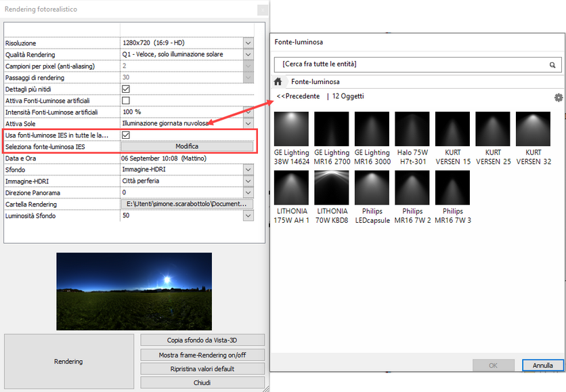Screen dimensions: 566x392
Task: Toggle Usa fonti-luminose IES checkbox
Action: 126,135
